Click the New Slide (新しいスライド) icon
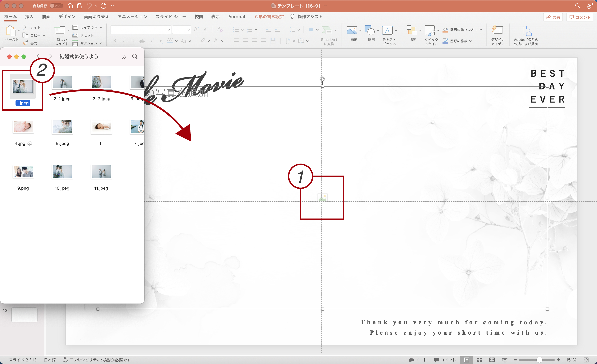Viewport: 597px width, 364px height. coord(60,30)
